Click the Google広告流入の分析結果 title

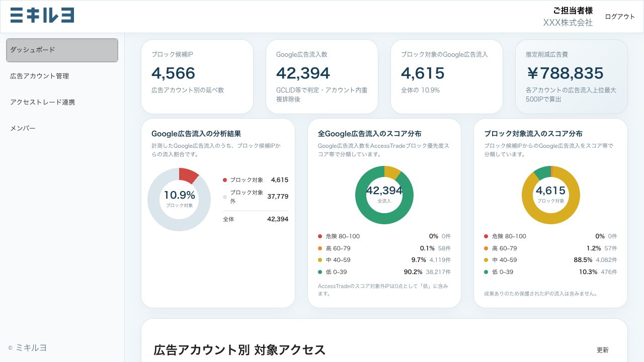click(x=196, y=134)
